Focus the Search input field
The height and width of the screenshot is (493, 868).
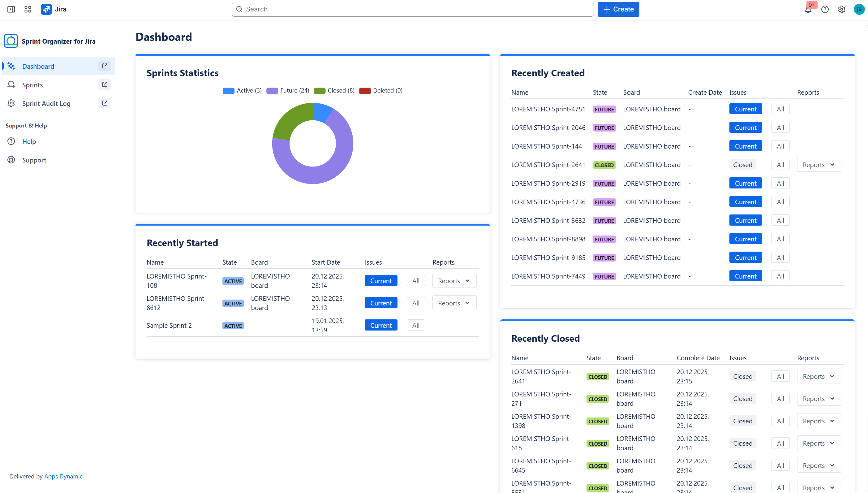click(x=413, y=9)
